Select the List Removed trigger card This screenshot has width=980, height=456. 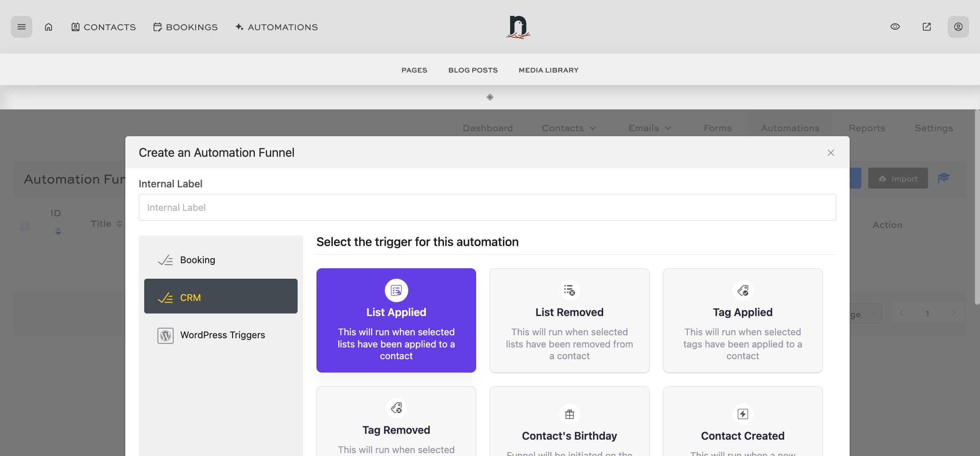click(569, 320)
